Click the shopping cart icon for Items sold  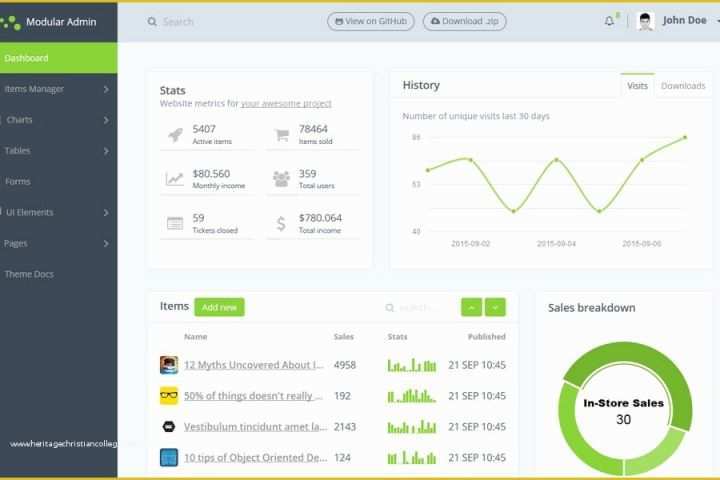click(281, 135)
